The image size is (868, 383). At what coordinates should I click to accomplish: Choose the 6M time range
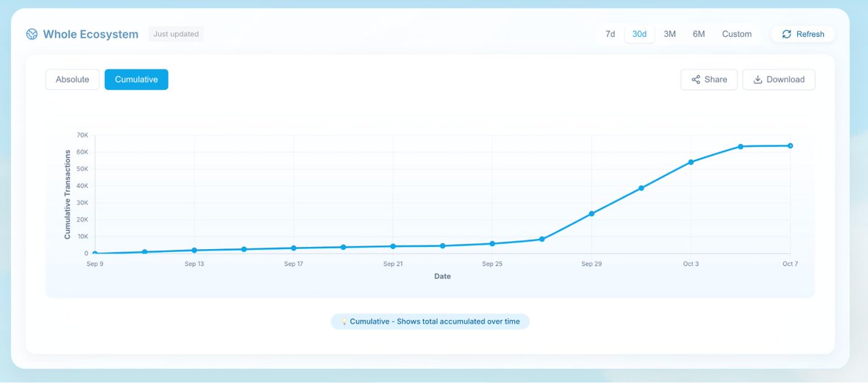[699, 34]
